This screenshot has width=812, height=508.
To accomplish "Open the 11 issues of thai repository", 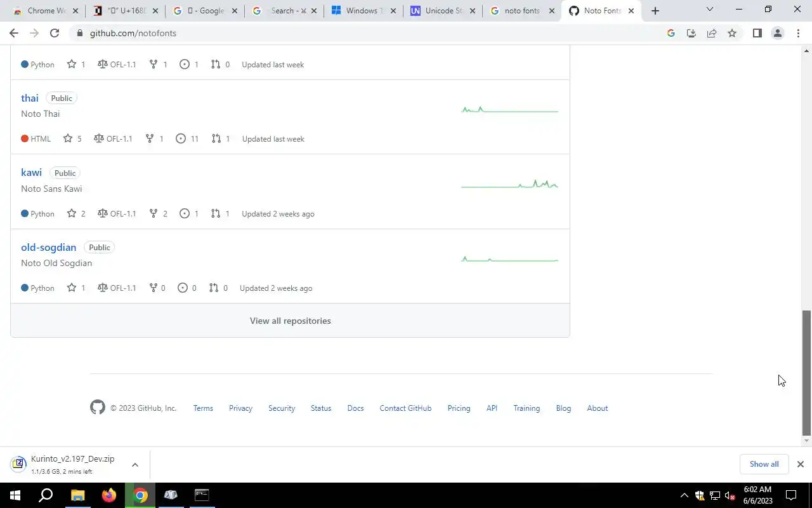I will [x=187, y=138].
